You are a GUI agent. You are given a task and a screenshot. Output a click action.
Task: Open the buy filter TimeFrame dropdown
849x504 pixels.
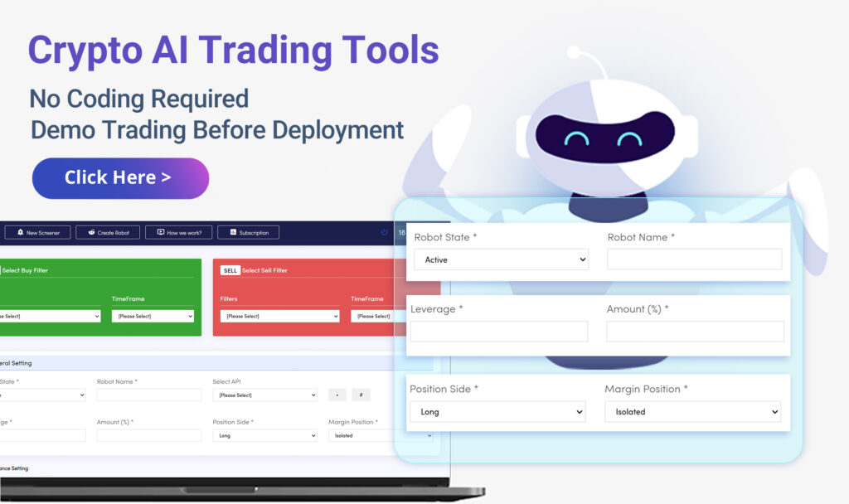click(x=153, y=316)
